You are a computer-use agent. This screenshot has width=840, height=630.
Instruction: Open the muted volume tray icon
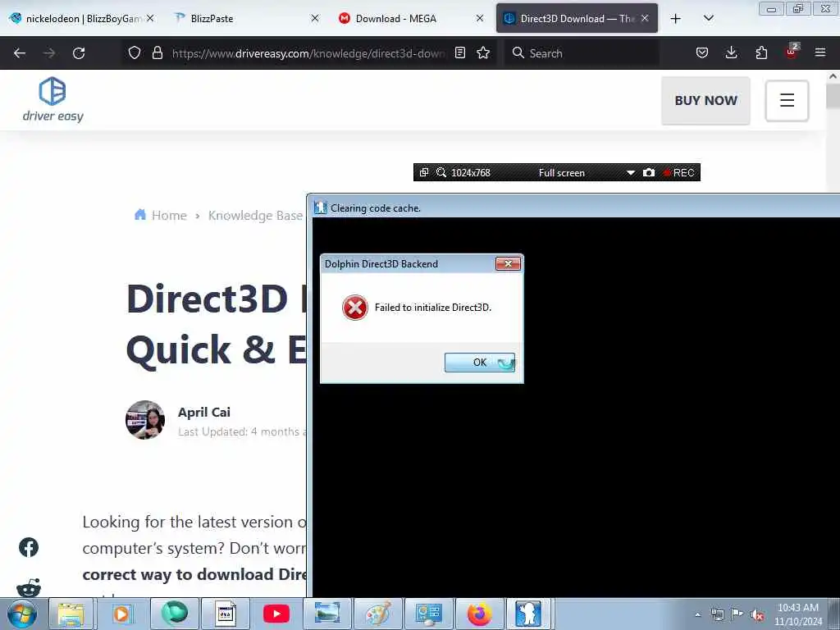click(757, 614)
